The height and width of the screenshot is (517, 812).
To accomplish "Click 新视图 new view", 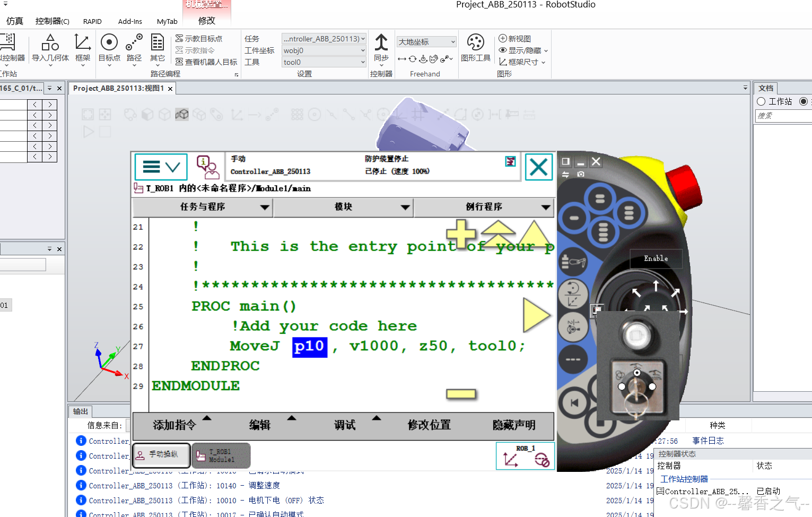I will [x=514, y=39].
